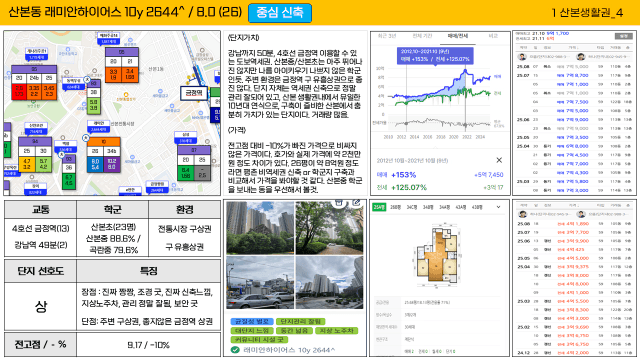Click the green check icon beside 래미안하이어스

pos(235,350)
